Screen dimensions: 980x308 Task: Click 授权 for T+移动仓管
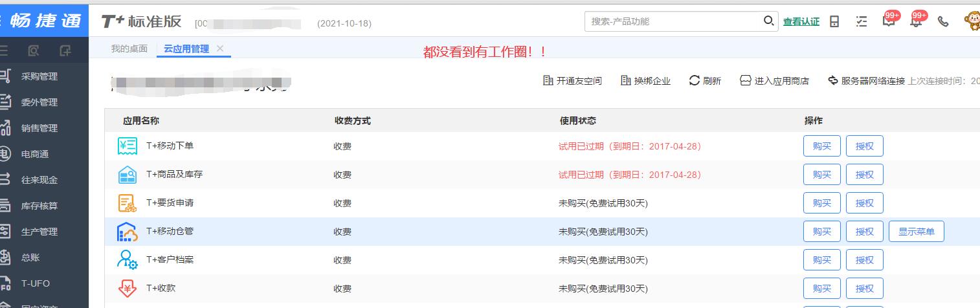[865, 232]
